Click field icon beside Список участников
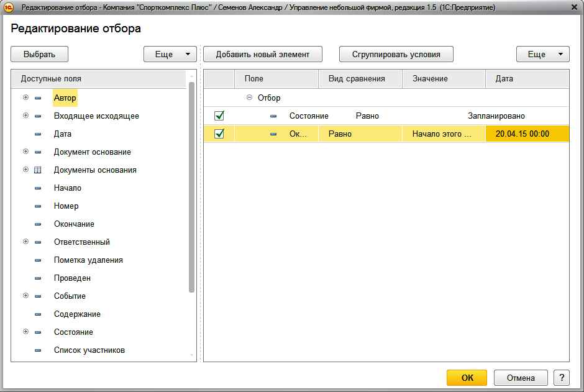The width and height of the screenshot is (584, 392). click(38, 350)
